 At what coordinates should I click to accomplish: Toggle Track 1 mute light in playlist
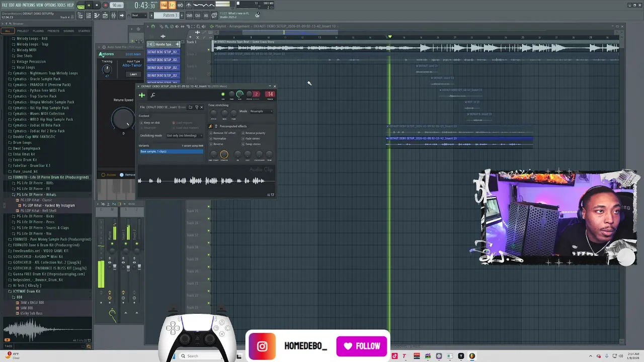[x=209, y=50]
